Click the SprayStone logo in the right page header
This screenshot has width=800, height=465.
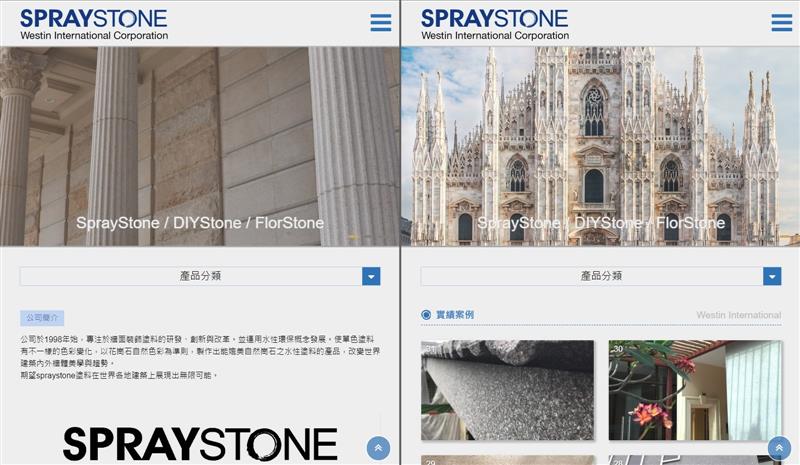[495, 25]
